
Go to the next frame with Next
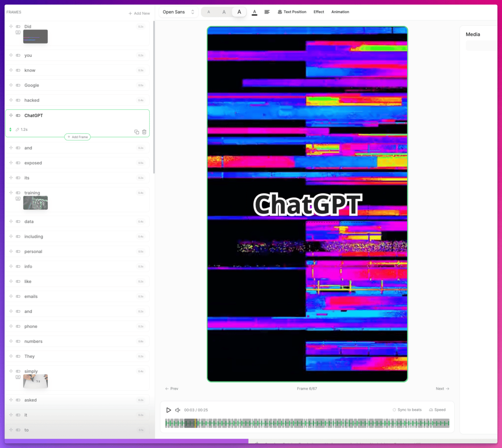coord(443,389)
